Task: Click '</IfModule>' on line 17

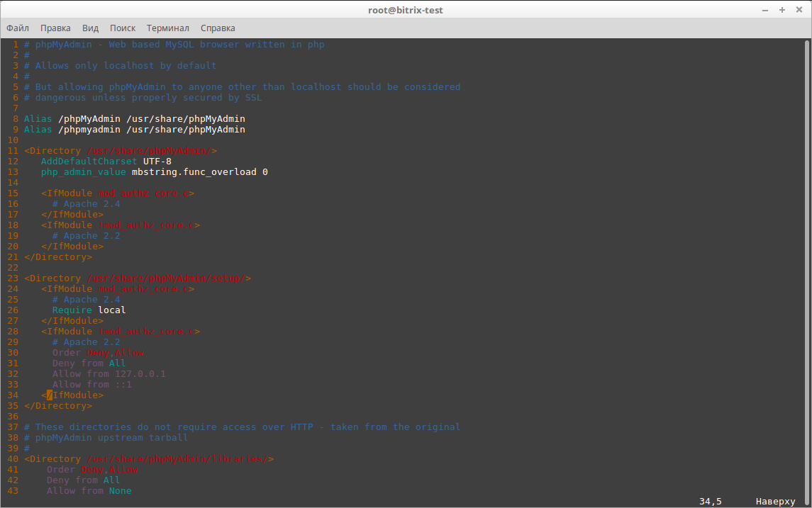Action: click(x=72, y=215)
